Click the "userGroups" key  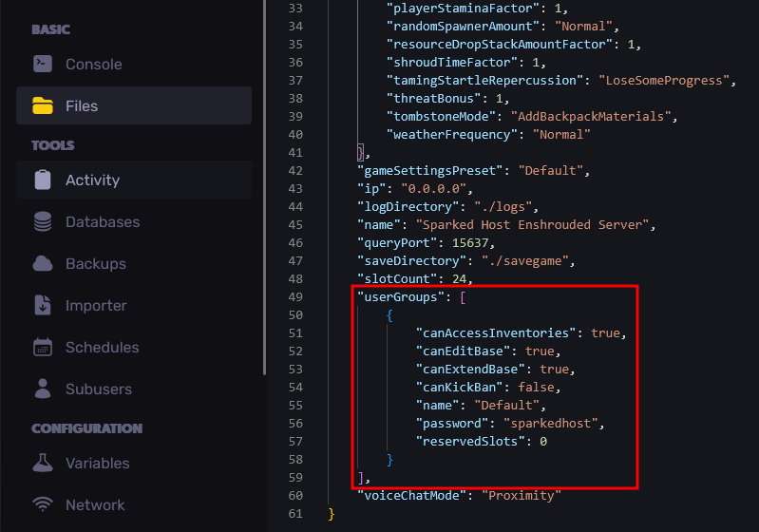point(400,296)
